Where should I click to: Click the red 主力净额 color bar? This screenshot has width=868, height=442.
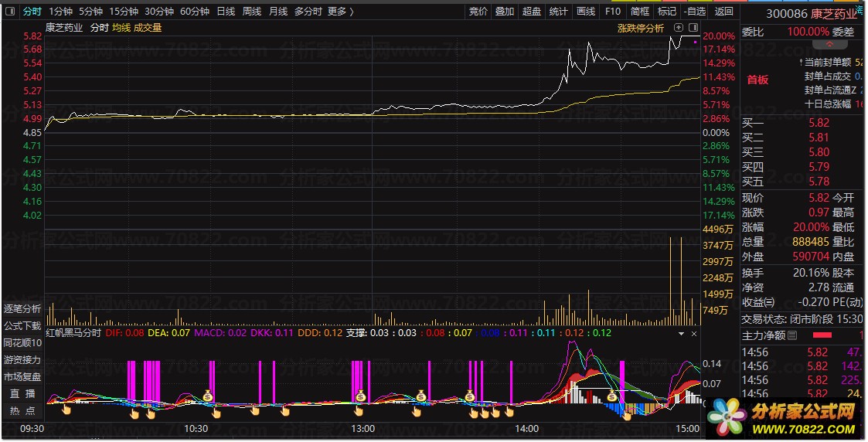(822, 335)
